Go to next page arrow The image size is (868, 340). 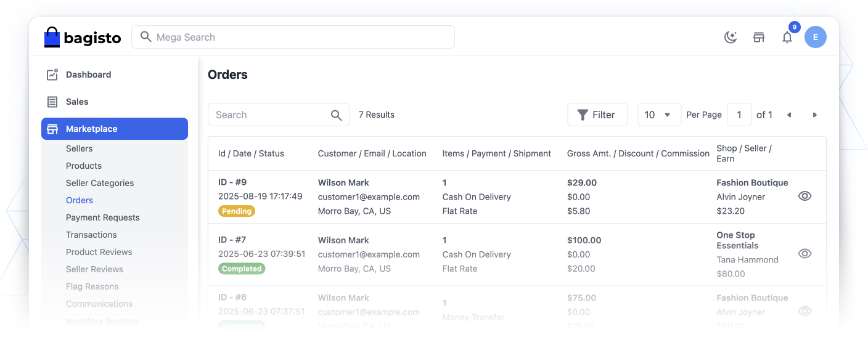pos(815,115)
